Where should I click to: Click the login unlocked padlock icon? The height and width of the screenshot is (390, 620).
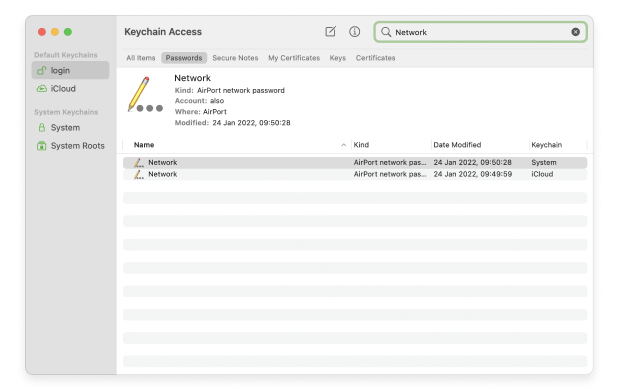coord(42,70)
